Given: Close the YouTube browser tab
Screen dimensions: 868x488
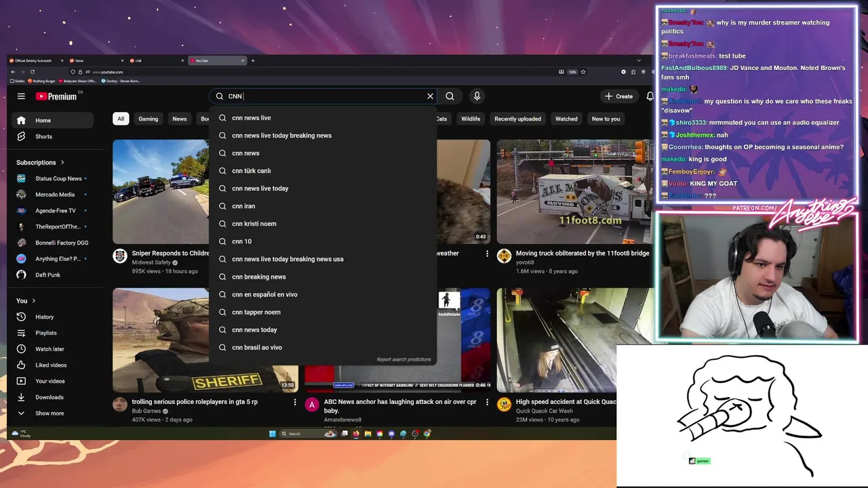Looking at the screenshot, I should 243,60.
